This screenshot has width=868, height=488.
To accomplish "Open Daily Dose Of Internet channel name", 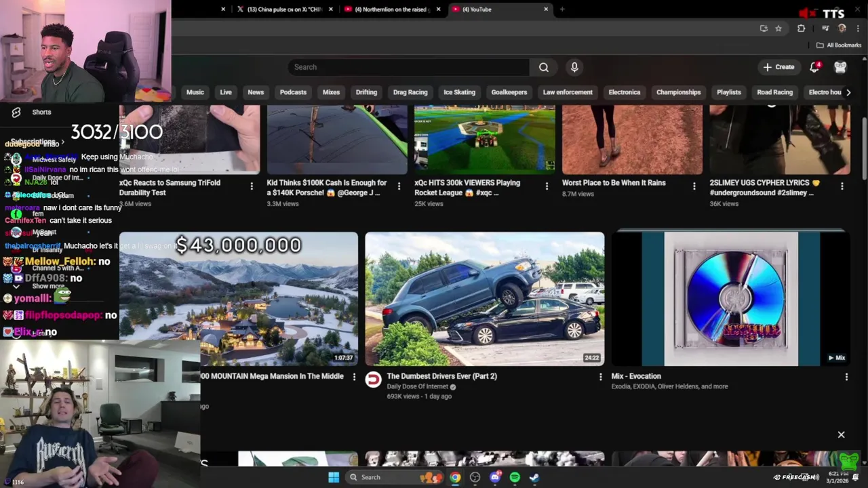I will (x=417, y=387).
